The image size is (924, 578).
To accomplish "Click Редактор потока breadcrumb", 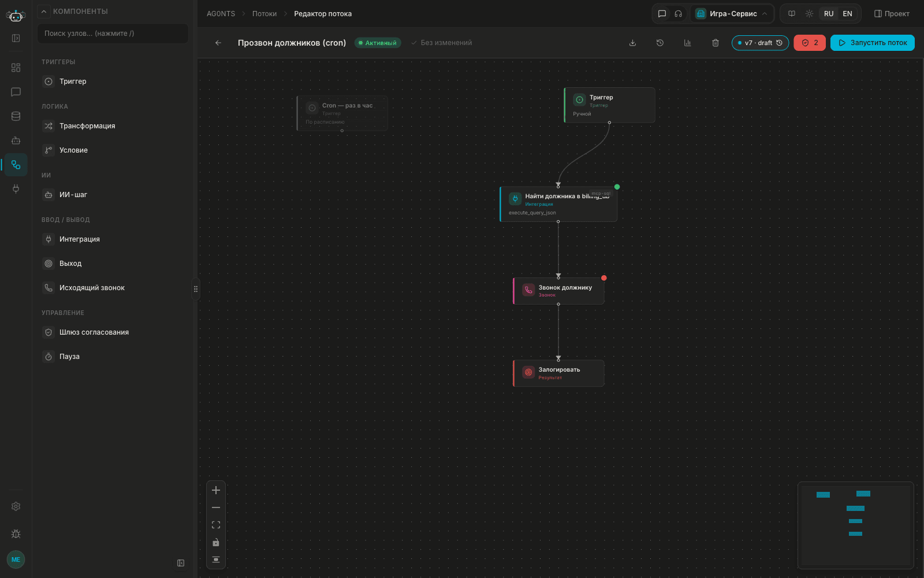I will pos(323,14).
